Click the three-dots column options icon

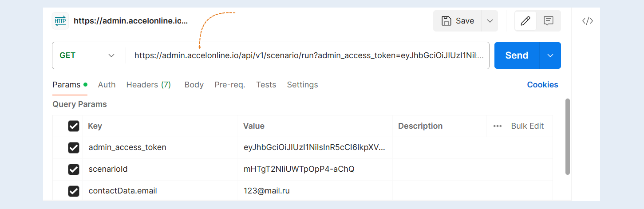[498, 126]
